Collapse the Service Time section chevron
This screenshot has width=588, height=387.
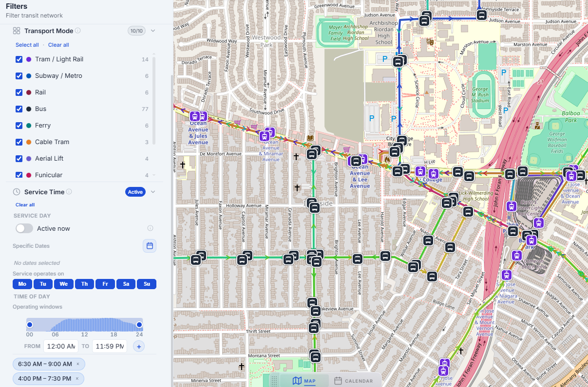[153, 192]
